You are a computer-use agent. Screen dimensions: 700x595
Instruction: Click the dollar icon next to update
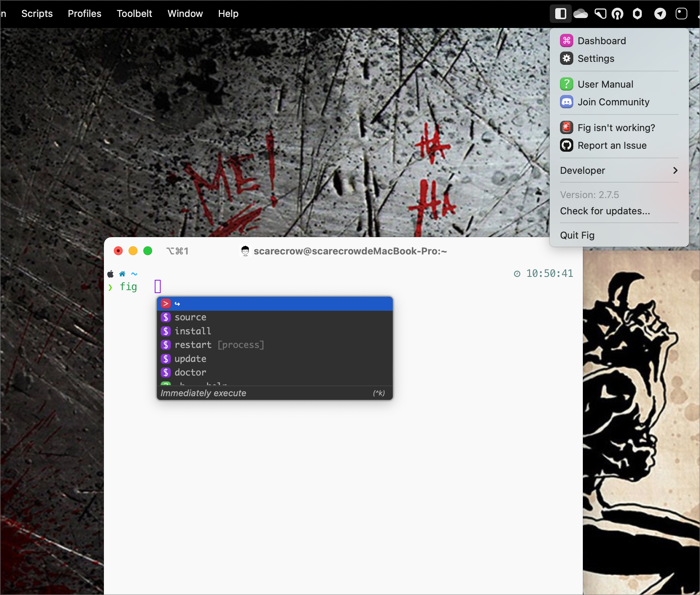166,359
